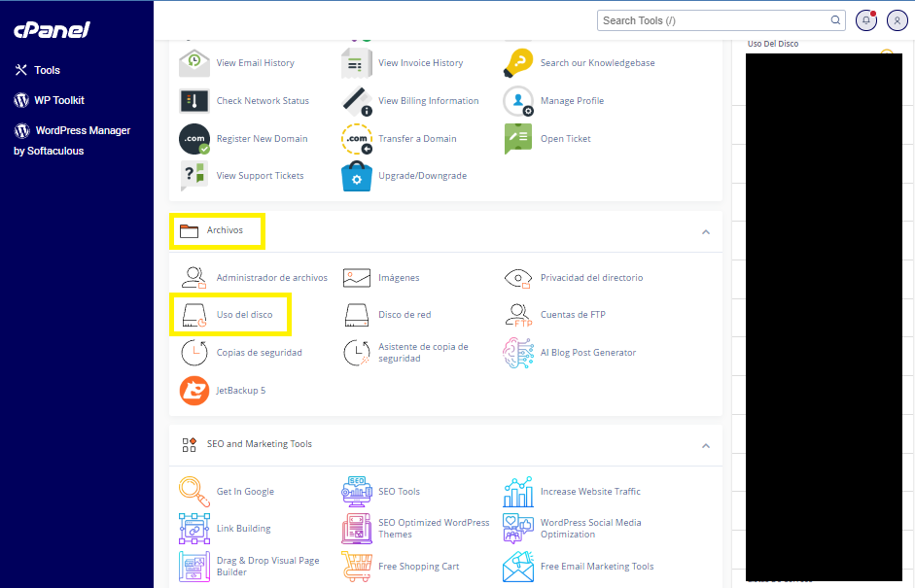Viewport: 915px width, 588px height.
Task: Open the Check Network Status icon
Action: (x=194, y=101)
